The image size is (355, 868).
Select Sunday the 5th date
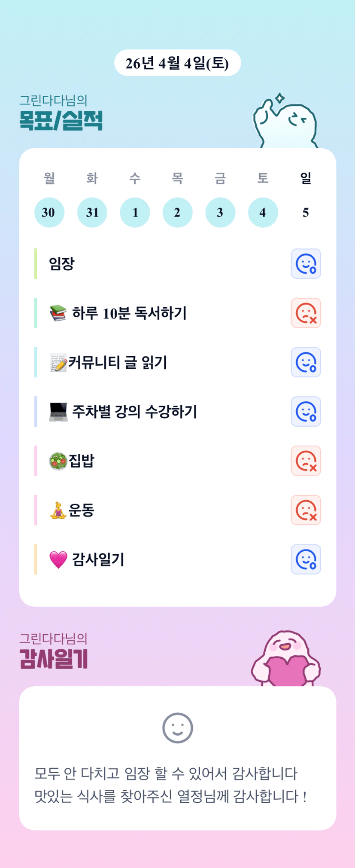tap(306, 212)
